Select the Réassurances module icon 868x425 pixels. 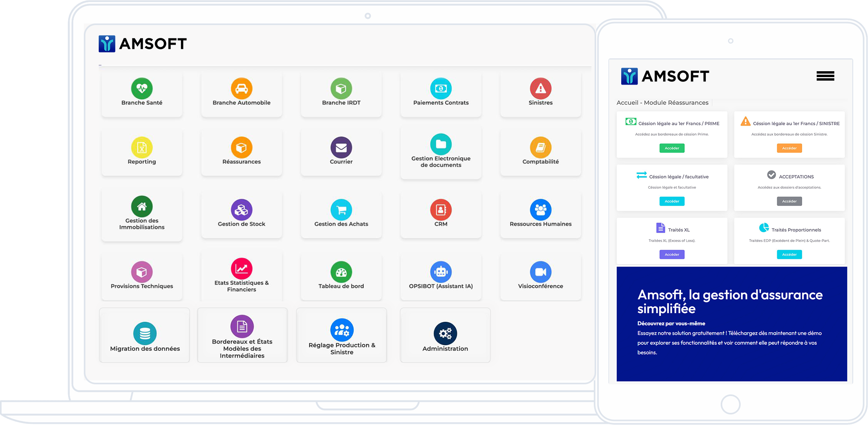pyautogui.click(x=241, y=148)
